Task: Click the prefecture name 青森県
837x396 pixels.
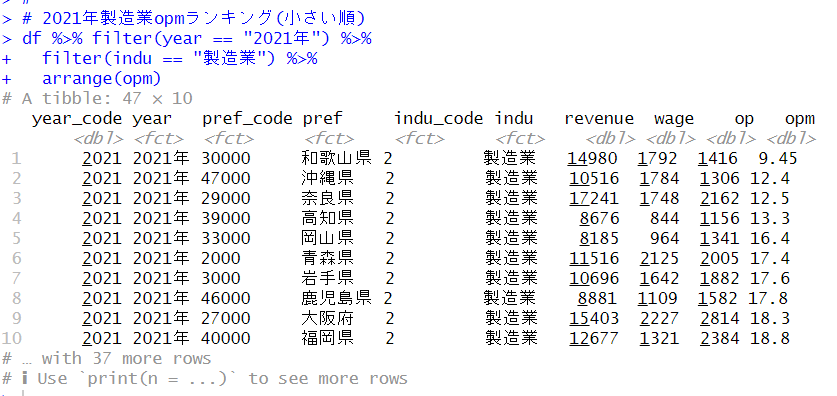Action: click(327, 258)
